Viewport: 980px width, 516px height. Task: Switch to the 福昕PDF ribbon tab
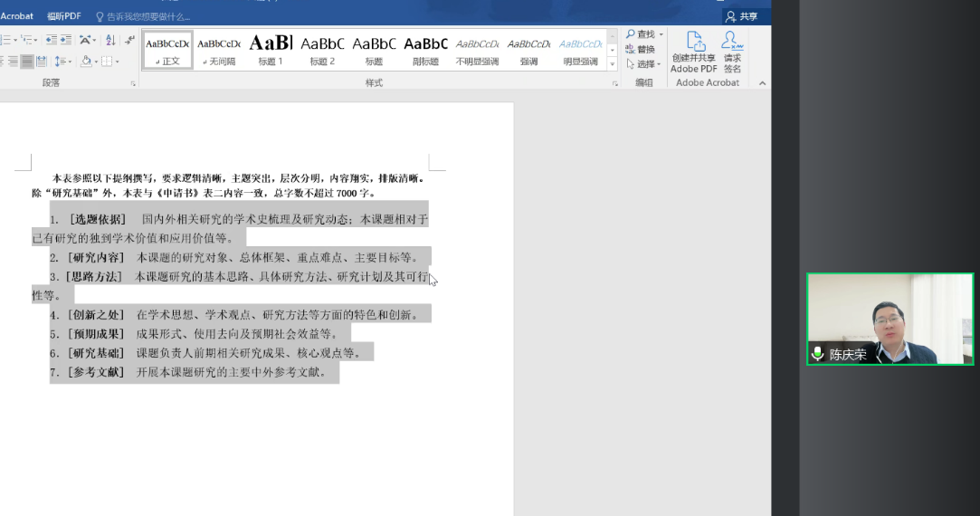pos(64,16)
